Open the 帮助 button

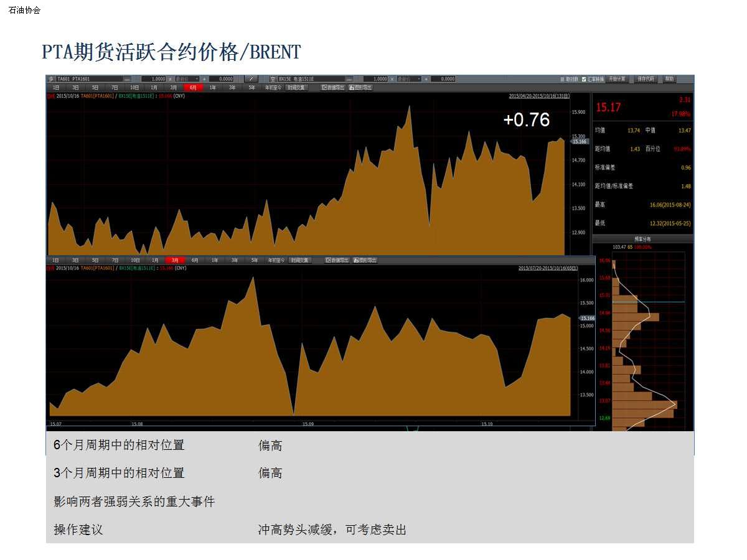pos(669,79)
